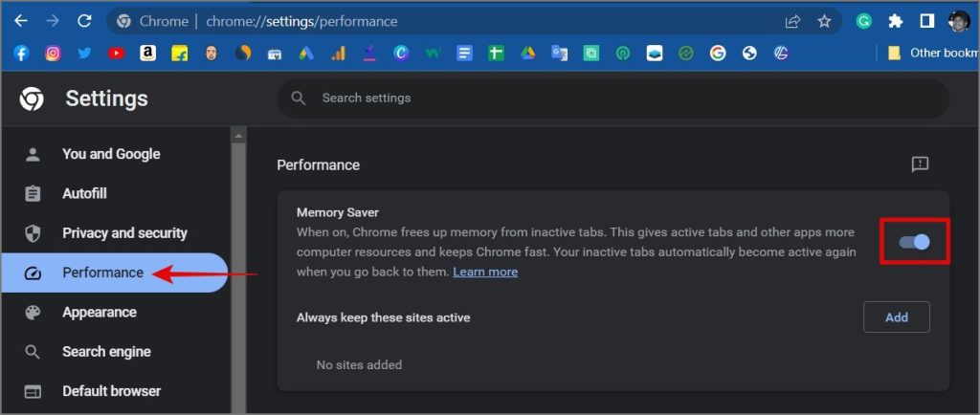
Task: Open the Performance settings section
Action: tap(102, 273)
